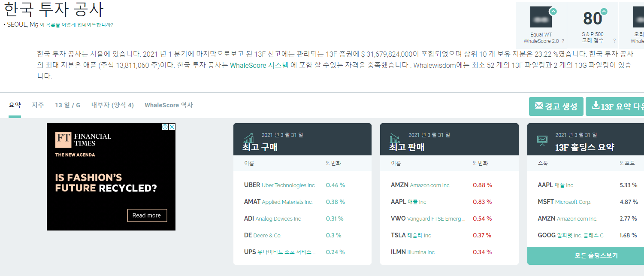This screenshot has height=276, width=644.
Task: Open TSLA 테슬라 Inc link
Action: (411, 235)
